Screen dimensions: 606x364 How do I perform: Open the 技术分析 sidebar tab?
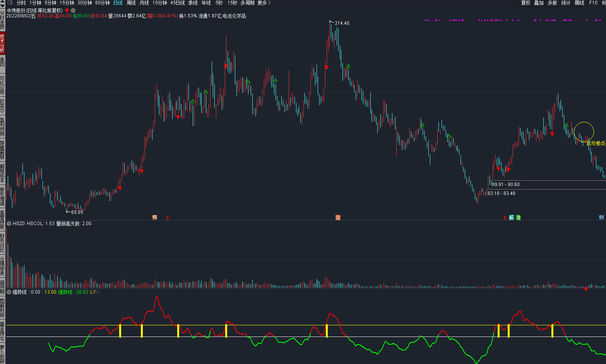tap(2, 43)
